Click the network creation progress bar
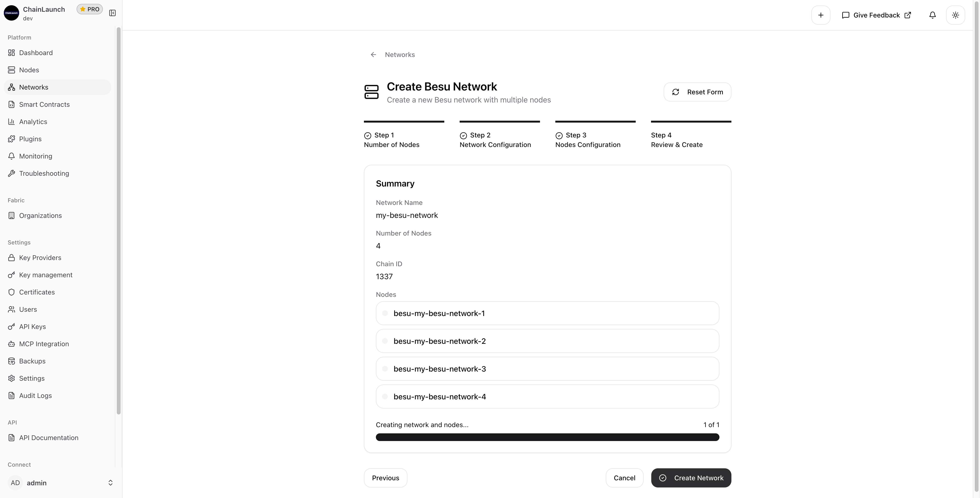980x498 pixels. (x=547, y=437)
